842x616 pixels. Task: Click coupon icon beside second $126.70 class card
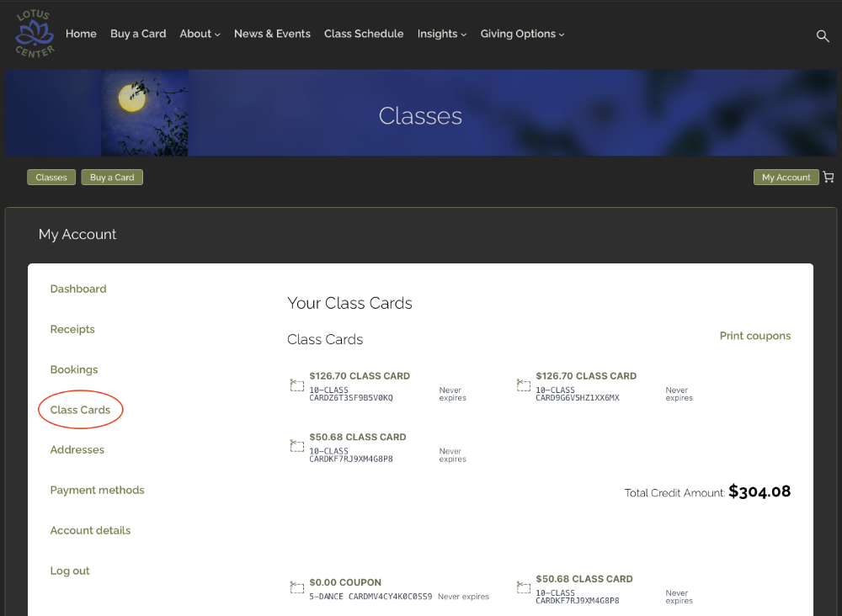pos(523,385)
